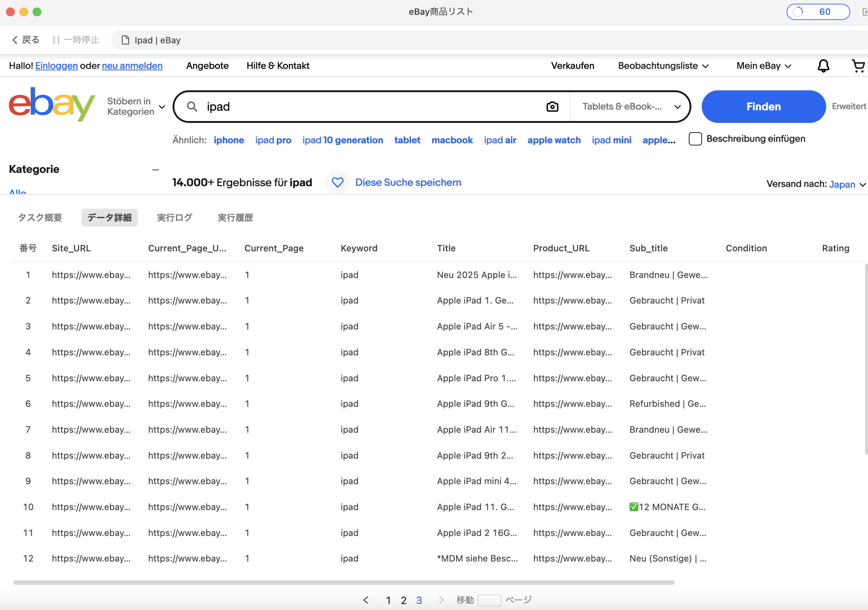Go to data page 1
The height and width of the screenshot is (610, 868).
pos(388,600)
